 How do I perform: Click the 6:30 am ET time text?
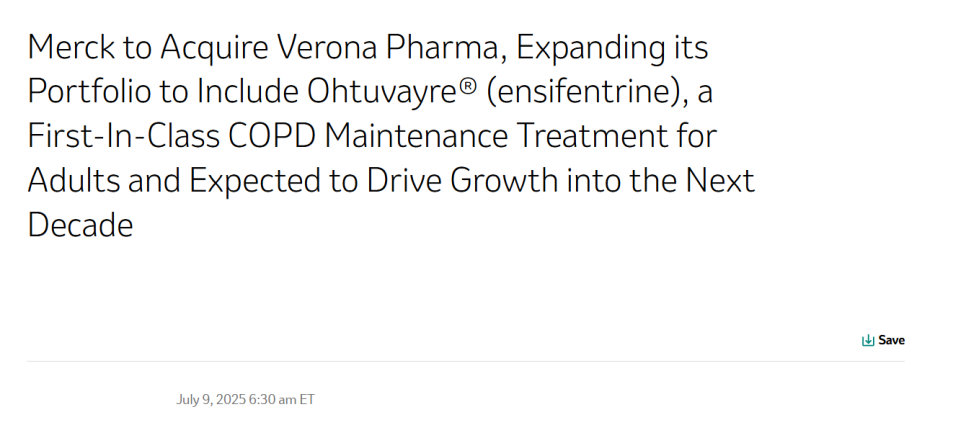coord(282,399)
